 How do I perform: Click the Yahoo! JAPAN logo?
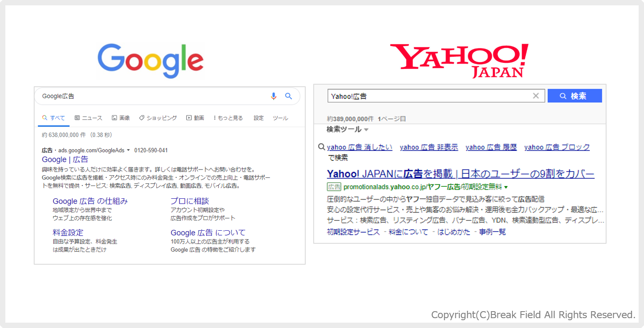pyautogui.click(x=459, y=61)
